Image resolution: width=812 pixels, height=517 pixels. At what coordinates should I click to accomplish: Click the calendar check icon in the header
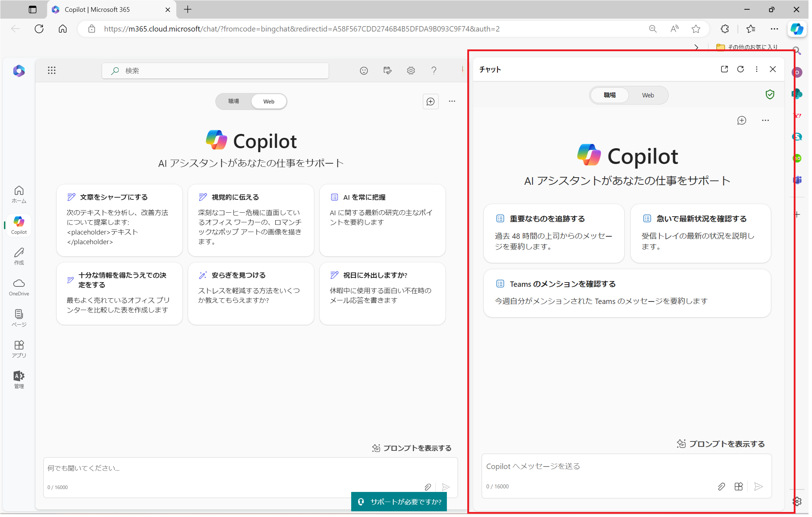pyautogui.click(x=387, y=71)
